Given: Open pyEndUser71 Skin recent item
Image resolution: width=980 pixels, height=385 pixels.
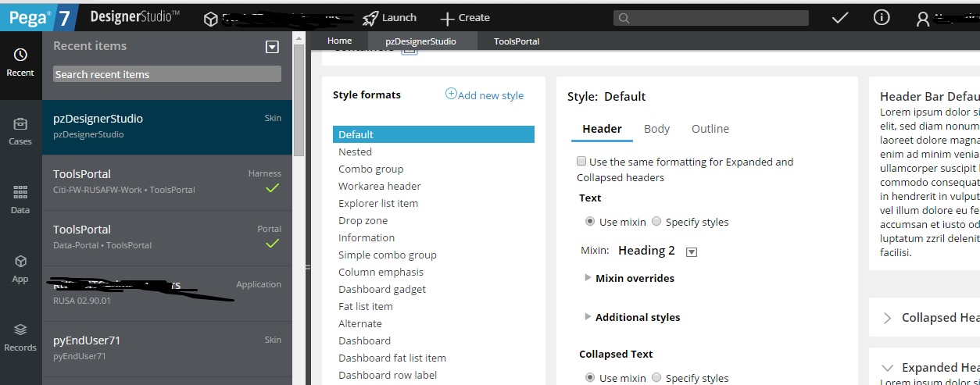Looking at the screenshot, I should [167, 348].
